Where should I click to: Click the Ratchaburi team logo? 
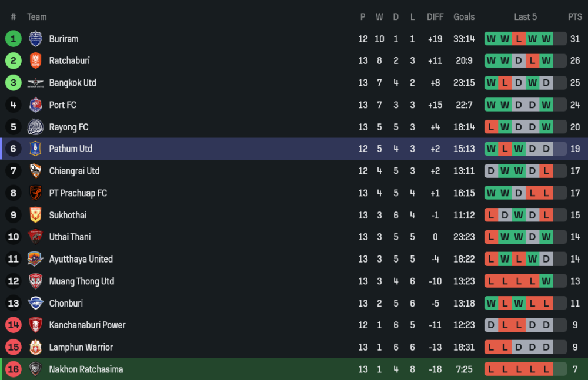coord(36,60)
